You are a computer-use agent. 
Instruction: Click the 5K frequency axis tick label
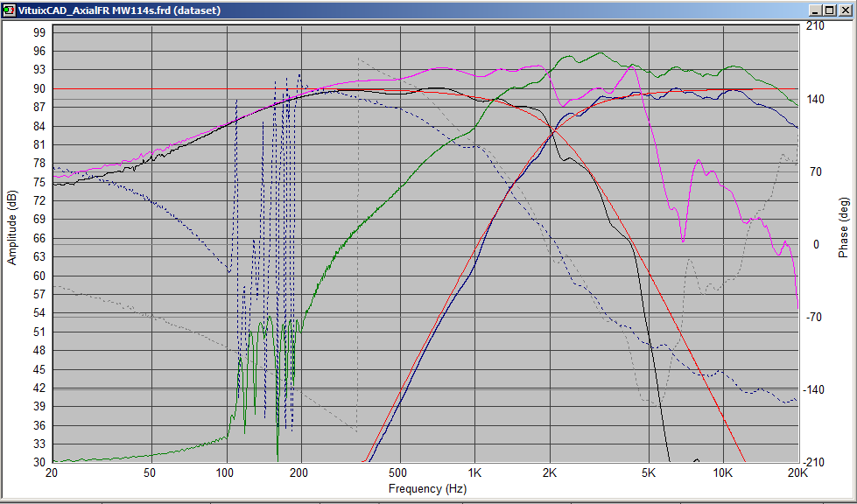tap(649, 472)
